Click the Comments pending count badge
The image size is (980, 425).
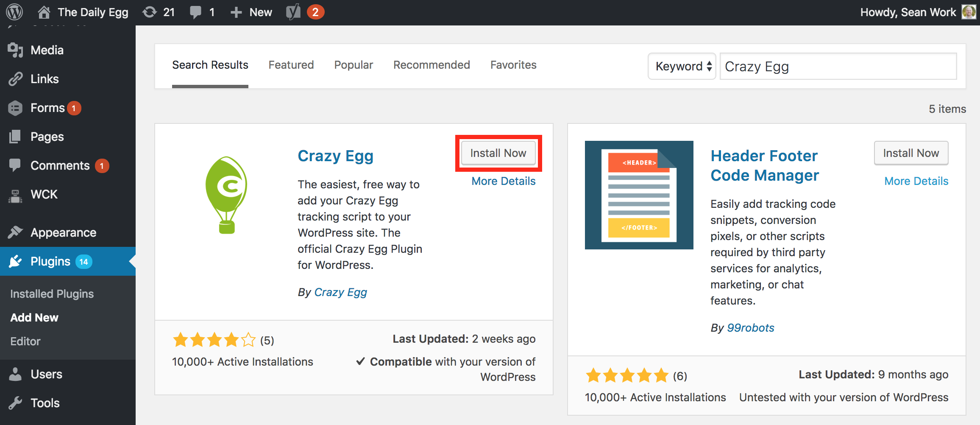102,166
